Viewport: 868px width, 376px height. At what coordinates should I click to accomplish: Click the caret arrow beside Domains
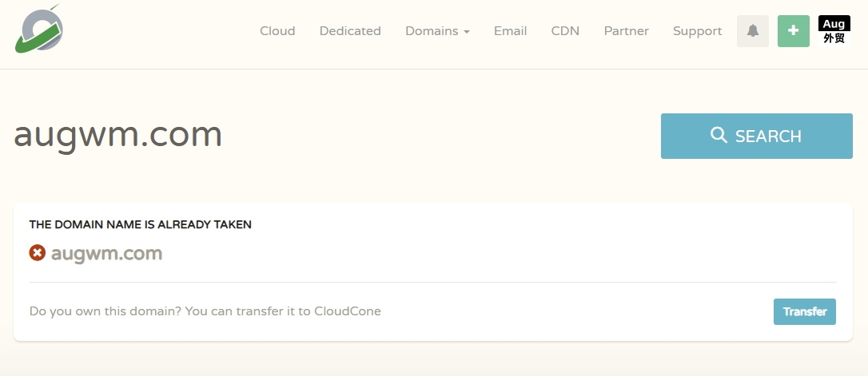467,32
